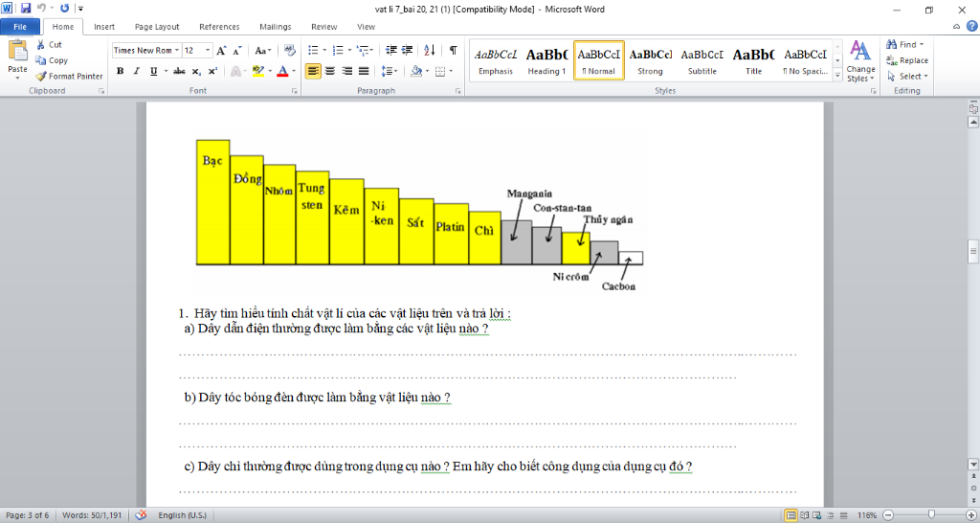This screenshot has height=523, width=980.
Task: Increase paragraph indent
Action: point(408,50)
